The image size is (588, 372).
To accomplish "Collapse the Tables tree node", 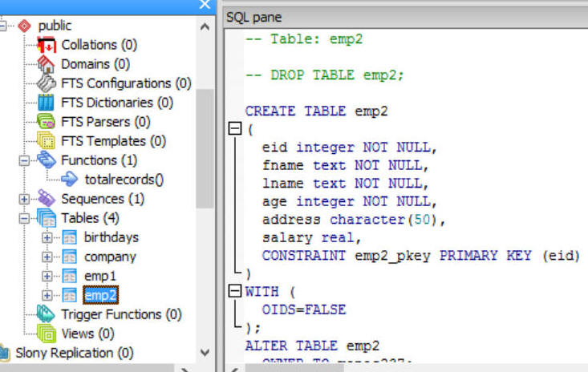I will [x=25, y=218].
